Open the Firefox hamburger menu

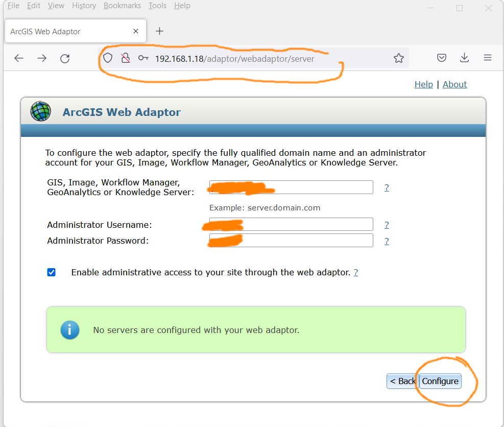coord(488,58)
